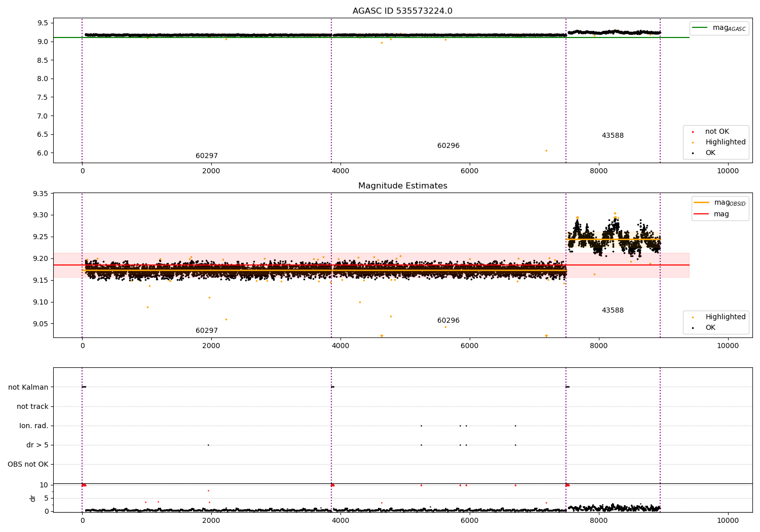
Task: Click the 9.30 y-tick in middle plot
Action: [40, 215]
